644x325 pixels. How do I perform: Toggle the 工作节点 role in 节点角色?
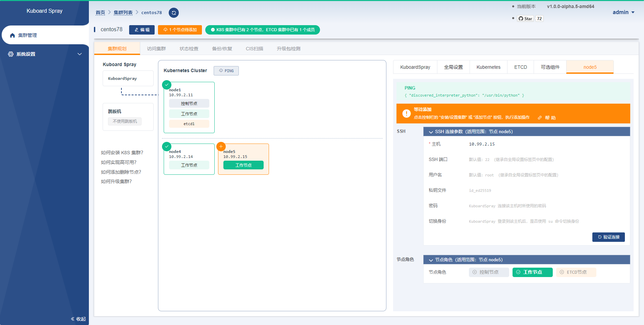click(x=532, y=272)
